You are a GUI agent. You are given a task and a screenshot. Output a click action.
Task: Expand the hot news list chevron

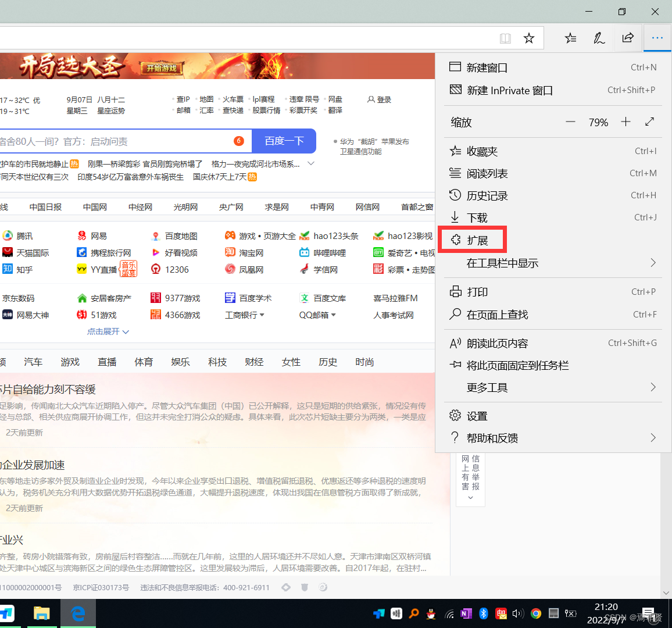tap(311, 163)
